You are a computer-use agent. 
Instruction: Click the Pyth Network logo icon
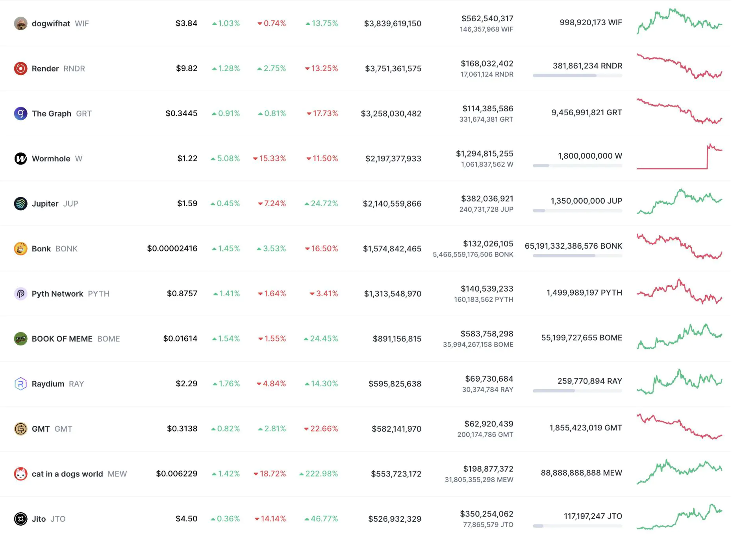tap(20, 294)
